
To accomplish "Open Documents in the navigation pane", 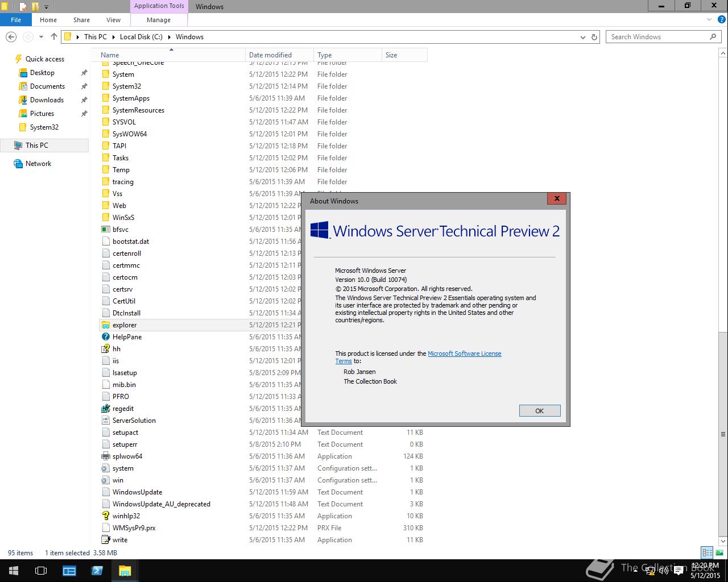I will click(x=47, y=86).
